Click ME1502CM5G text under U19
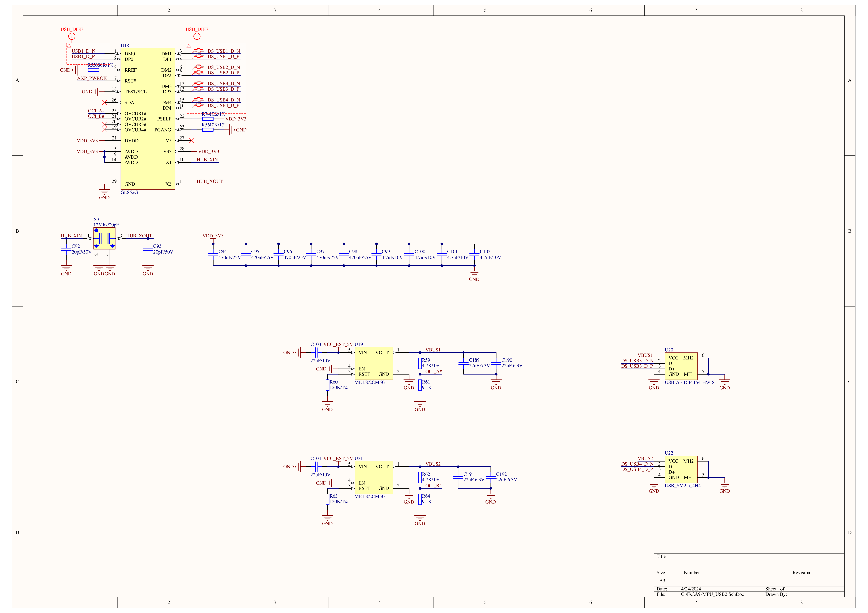 pos(370,382)
